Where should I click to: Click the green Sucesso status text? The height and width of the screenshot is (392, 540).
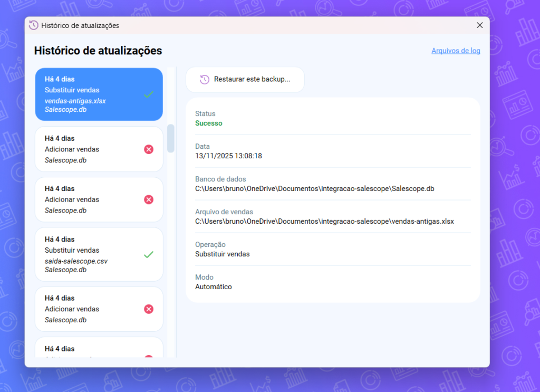(x=209, y=123)
